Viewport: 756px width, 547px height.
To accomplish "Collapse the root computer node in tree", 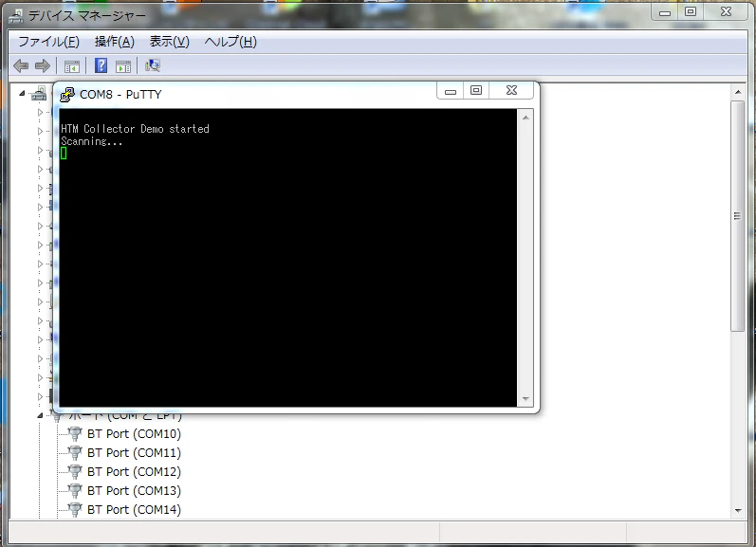I will tap(22, 94).
